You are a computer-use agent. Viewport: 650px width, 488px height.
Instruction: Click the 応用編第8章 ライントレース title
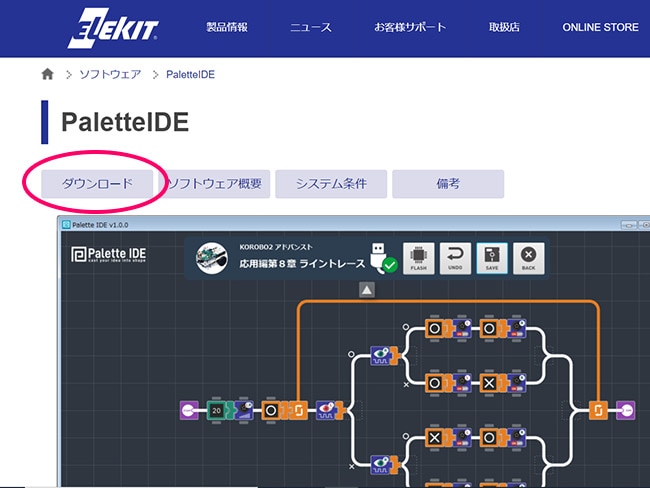[x=302, y=263]
